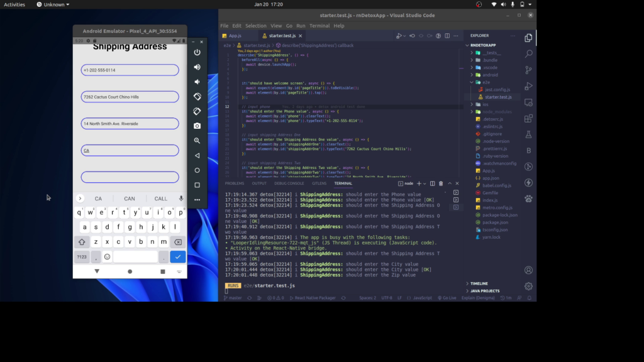This screenshot has height=362, width=644.
Task: Click Go Live in status bar
Action: coord(447,298)
